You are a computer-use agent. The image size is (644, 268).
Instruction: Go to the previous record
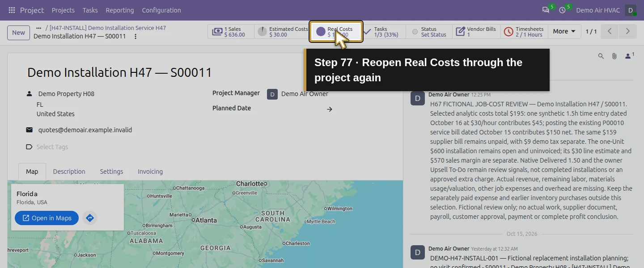pyautogui.click(x=610, y=31)
